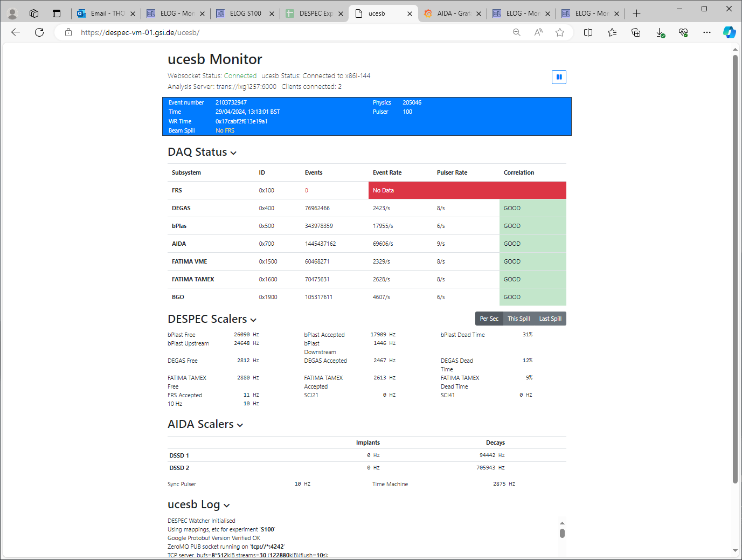Click the Event Rate column header
This screenshot has width=742, height=560.
387,172
